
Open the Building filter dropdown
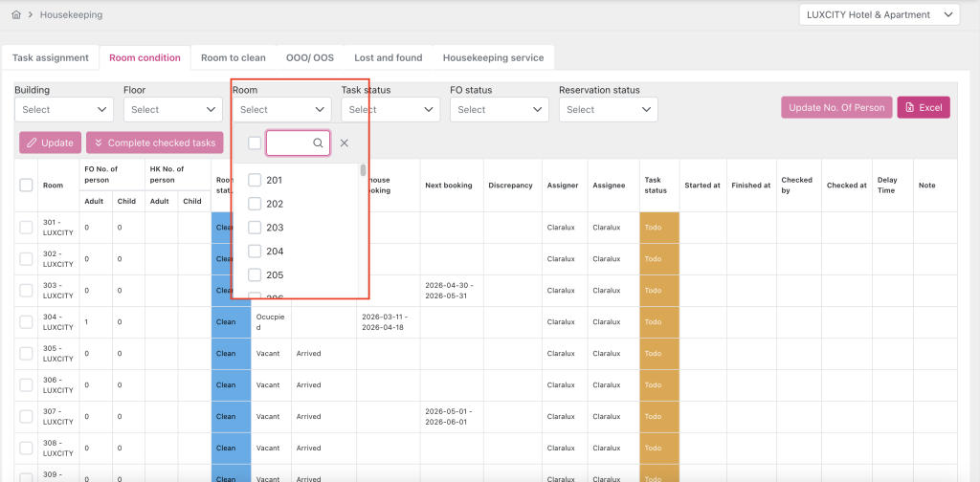point(63,110)
